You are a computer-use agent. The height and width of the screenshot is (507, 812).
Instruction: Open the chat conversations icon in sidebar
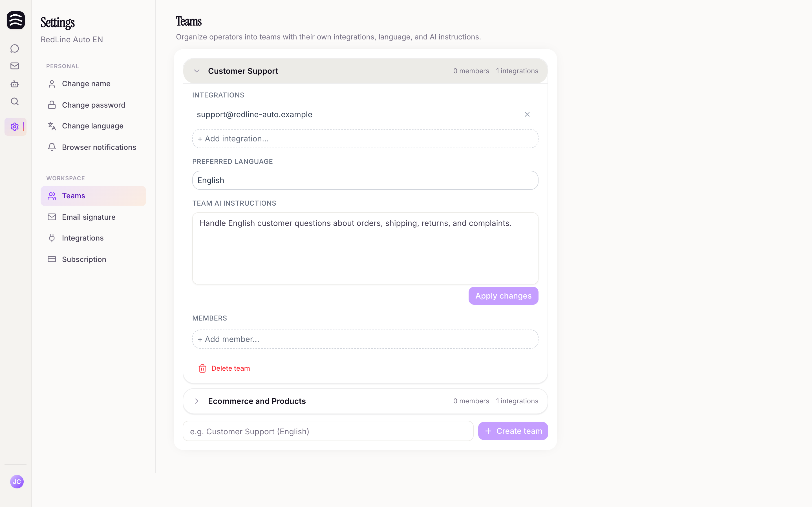pos(14,49)
